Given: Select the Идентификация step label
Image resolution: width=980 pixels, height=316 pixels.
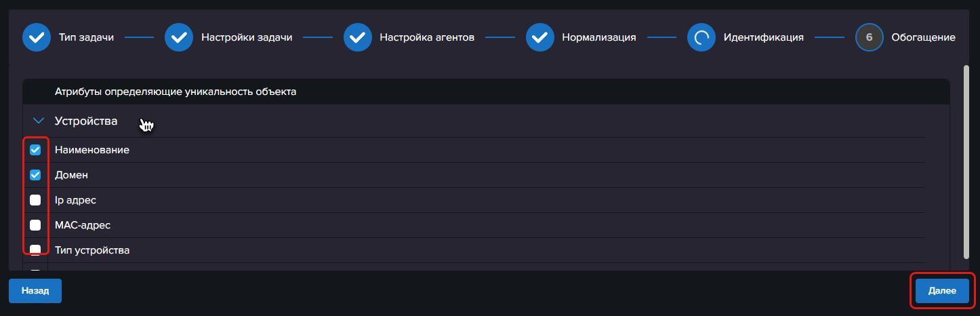Looking at the screenshot, I should tap(763, 37).
